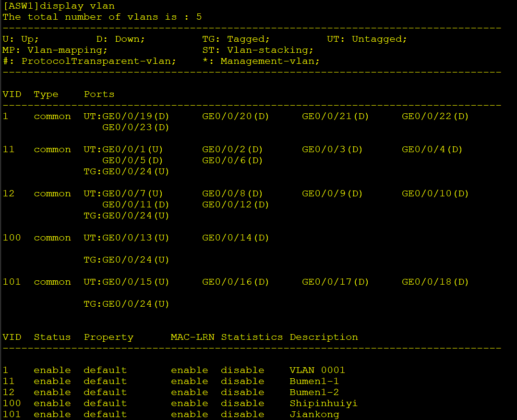Screen dimensions: 517x420
Task: Click port GE0/0/21(D)
Action: click(x=336, y=116)
